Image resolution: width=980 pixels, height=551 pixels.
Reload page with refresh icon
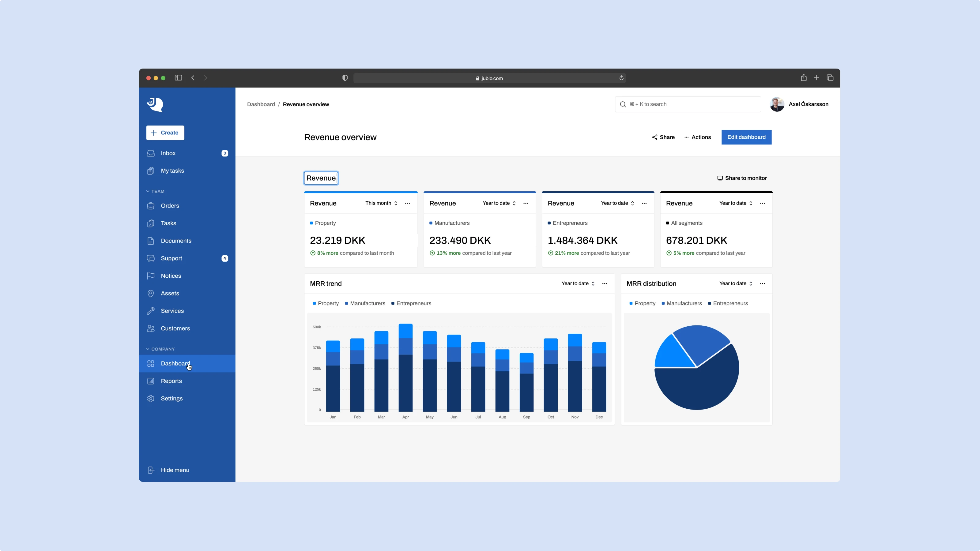pos(621,78)
